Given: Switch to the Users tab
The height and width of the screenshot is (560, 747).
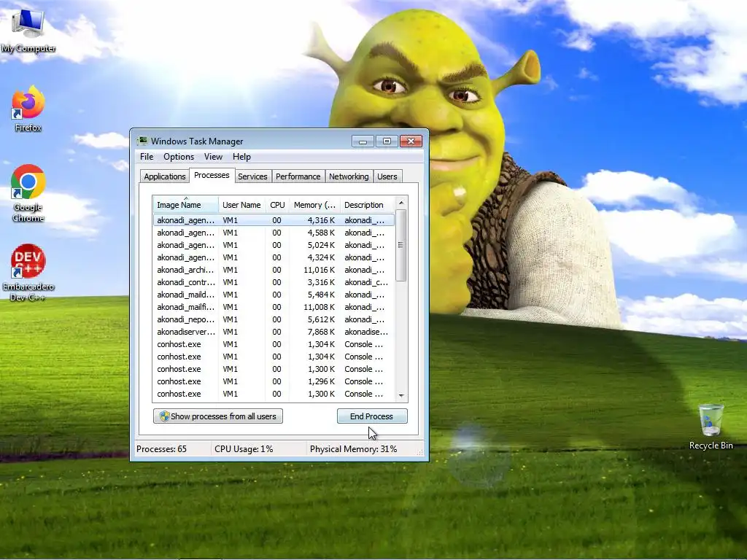Looking at the screenshot, I should point(387,176).
